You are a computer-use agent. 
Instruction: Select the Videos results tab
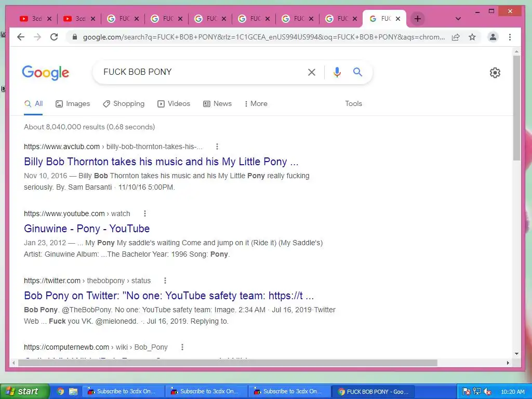click(174, 103)
